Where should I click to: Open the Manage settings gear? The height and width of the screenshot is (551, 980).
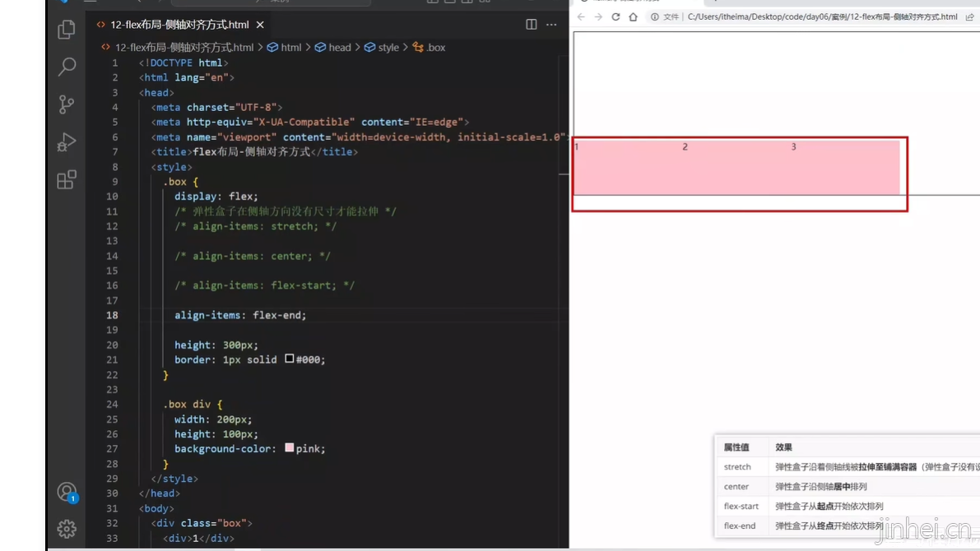coord(67,529)
